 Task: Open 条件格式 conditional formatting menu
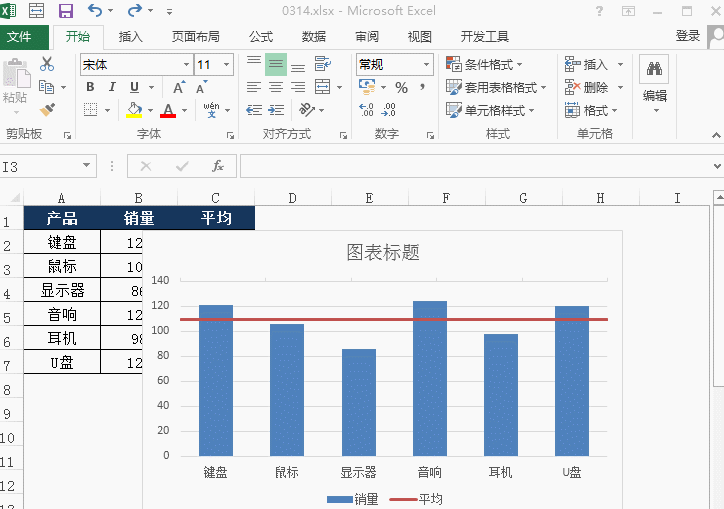(484, 64)
